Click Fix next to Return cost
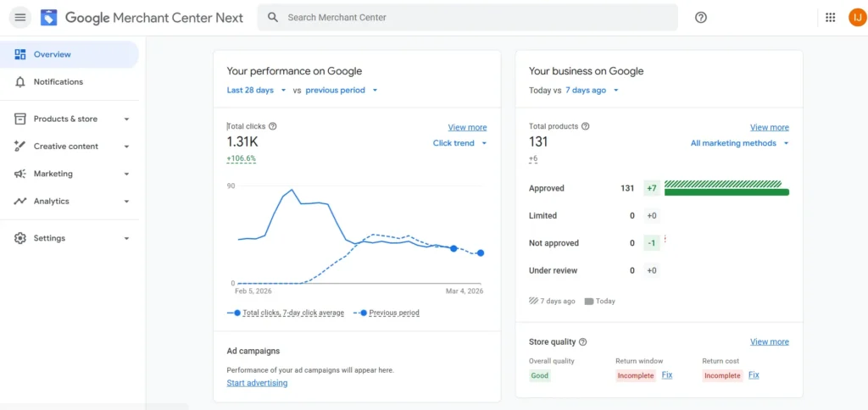The image size is (868, 410). tap(754, 375)
